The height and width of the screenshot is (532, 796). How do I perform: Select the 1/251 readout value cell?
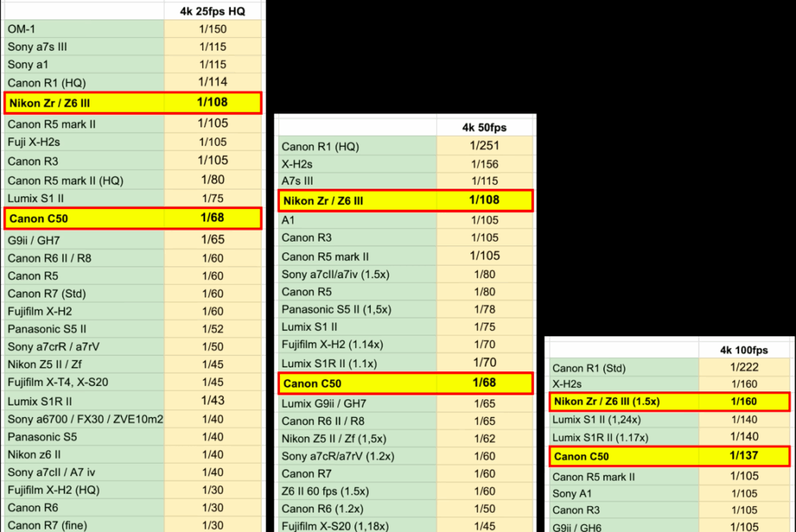pyautogui.click(x=485, y=146)
